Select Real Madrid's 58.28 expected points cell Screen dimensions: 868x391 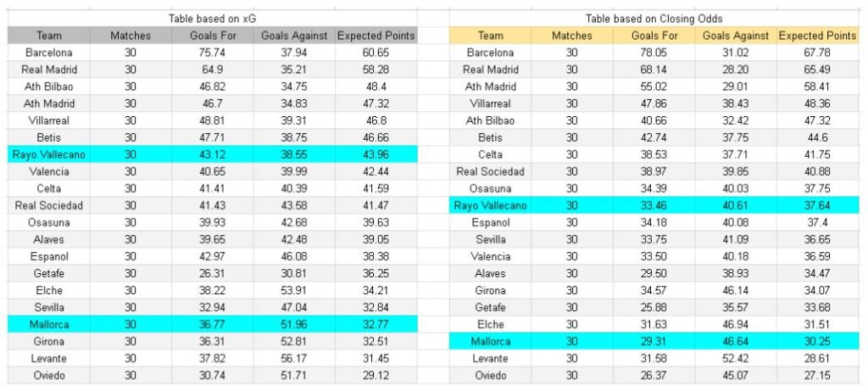[376, 70]
